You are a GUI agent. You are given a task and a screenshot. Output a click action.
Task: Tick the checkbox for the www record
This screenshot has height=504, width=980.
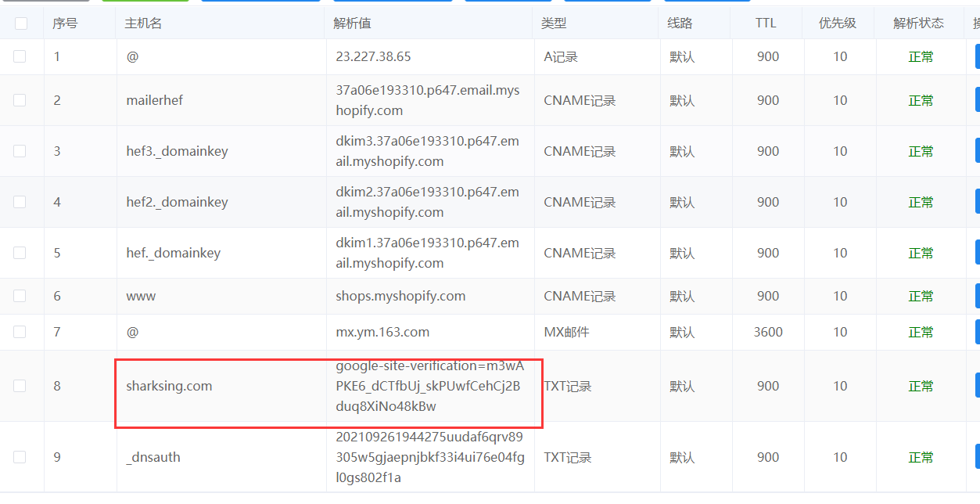[20, 296]
